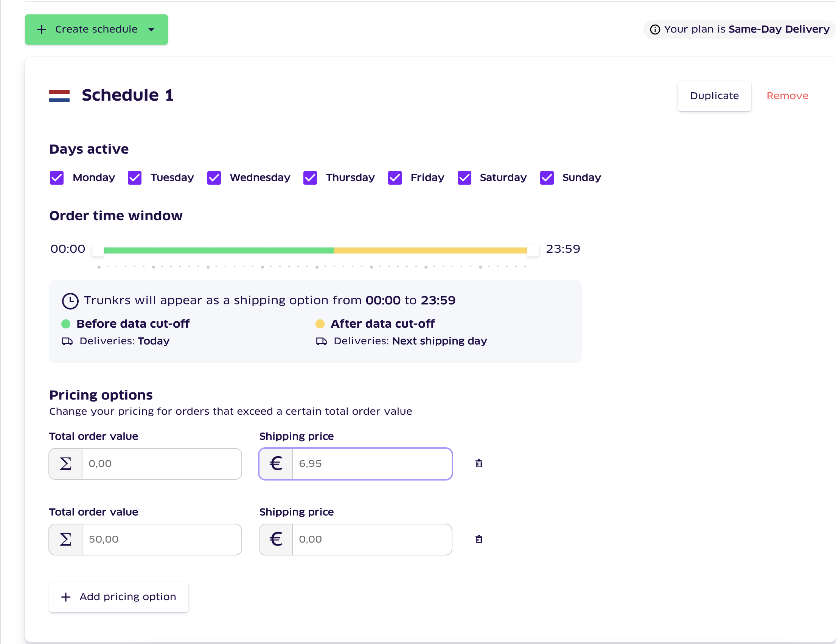Select Same-Day Delivery plan label
The height and width of the screenshot is (644, 836).
(781, 28)
